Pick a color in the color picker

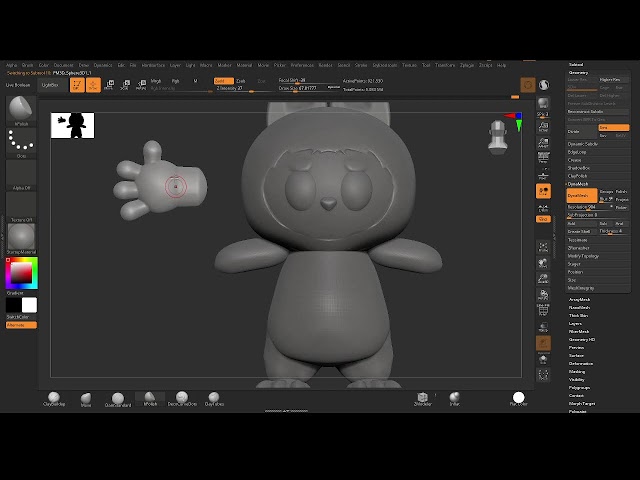(x=21, y=273)
